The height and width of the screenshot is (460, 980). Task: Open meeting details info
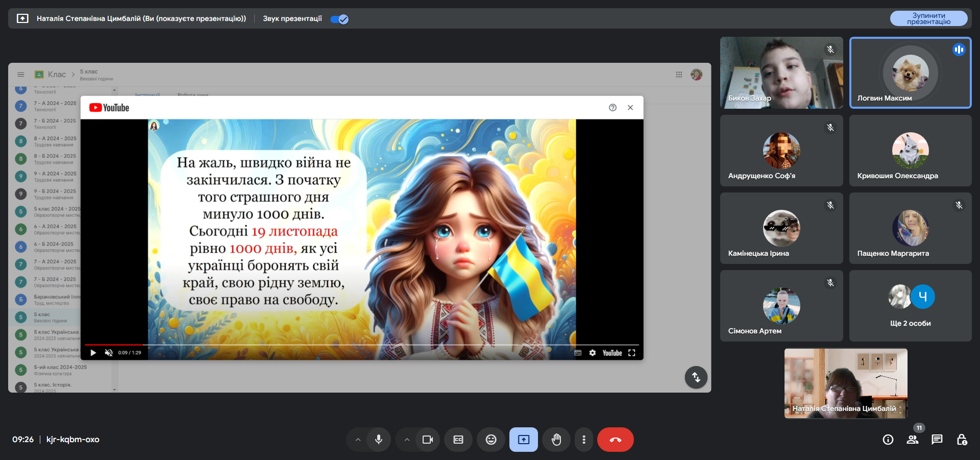click(x=888, y=440)
